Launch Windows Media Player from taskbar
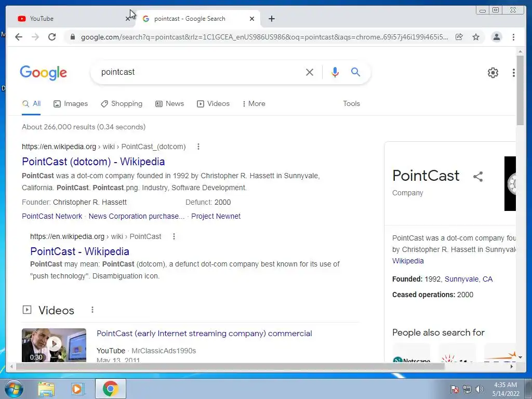The height and width of the screenshot is (399, 532). pyautogui.click(x=77, y=389)
